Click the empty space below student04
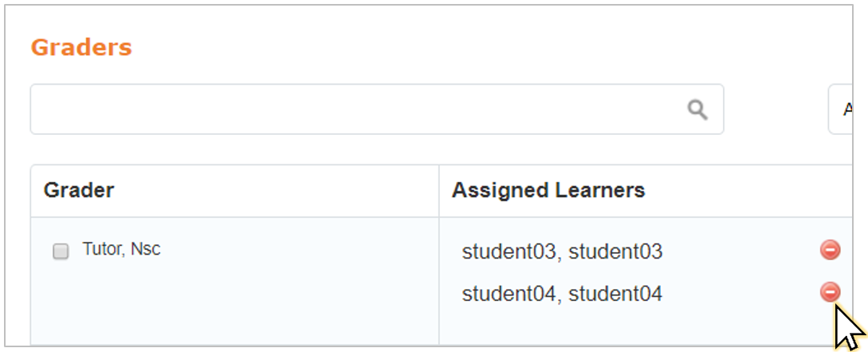This screenshot has width=868, height=352. 562,327
